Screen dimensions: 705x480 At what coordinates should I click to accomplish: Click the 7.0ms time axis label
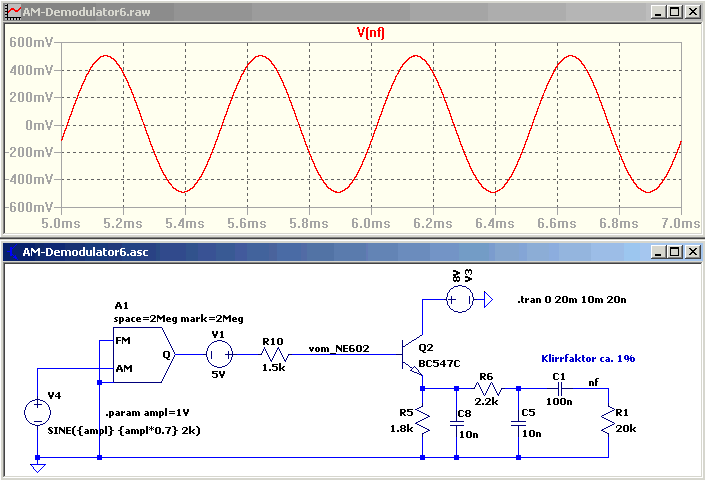[x=681, y=223]
